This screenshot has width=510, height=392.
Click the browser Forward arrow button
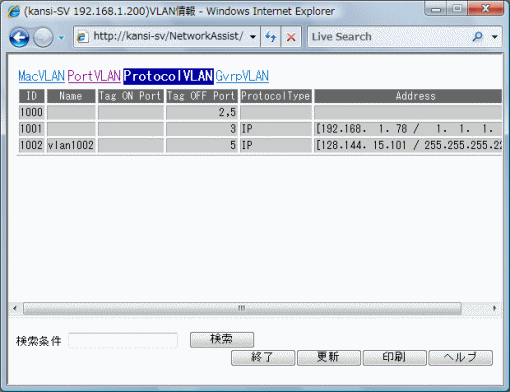(x=43, y=37)
